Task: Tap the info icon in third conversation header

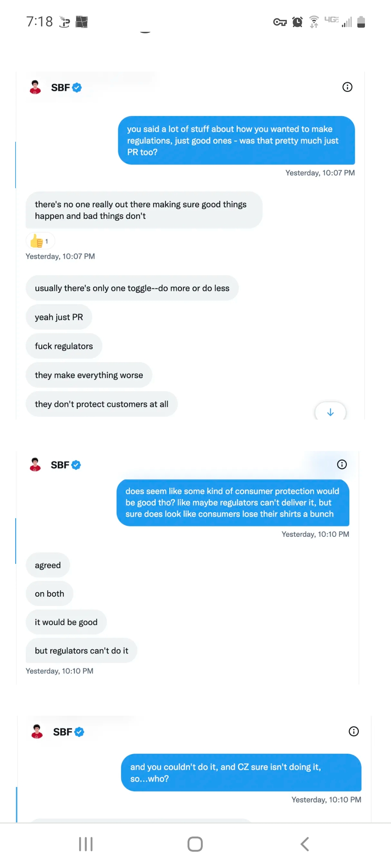Action: 353,732
